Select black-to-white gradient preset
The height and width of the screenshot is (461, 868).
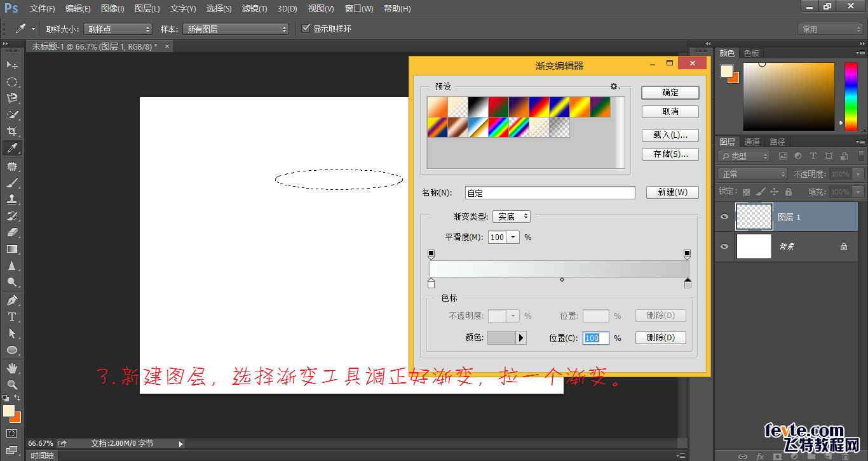pos(478,107)
